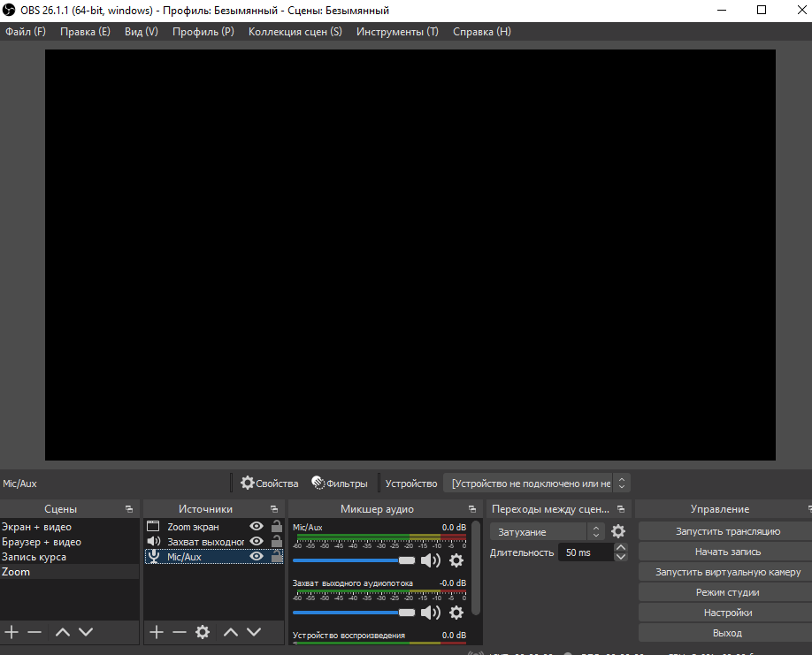Open Фильтры for Mic/Aux source
Viewport: 812px width, 655px height.
click(x=339, y=484)
